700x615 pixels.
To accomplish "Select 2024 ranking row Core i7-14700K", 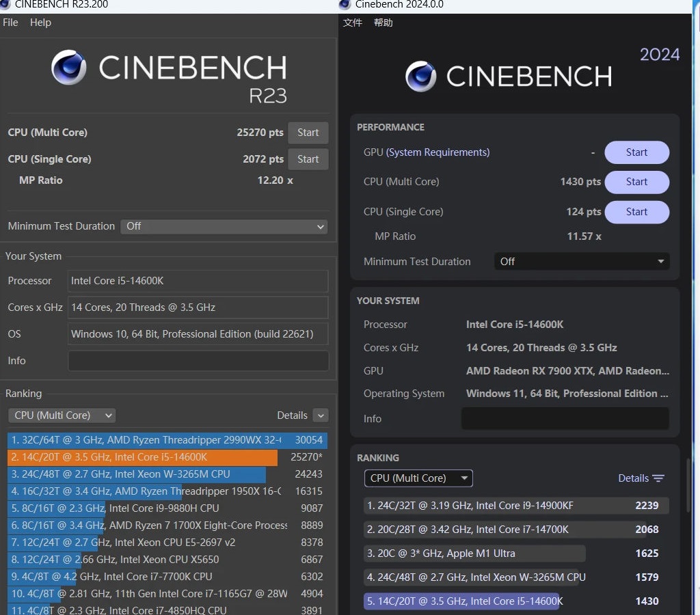I will tap(516, 530).
